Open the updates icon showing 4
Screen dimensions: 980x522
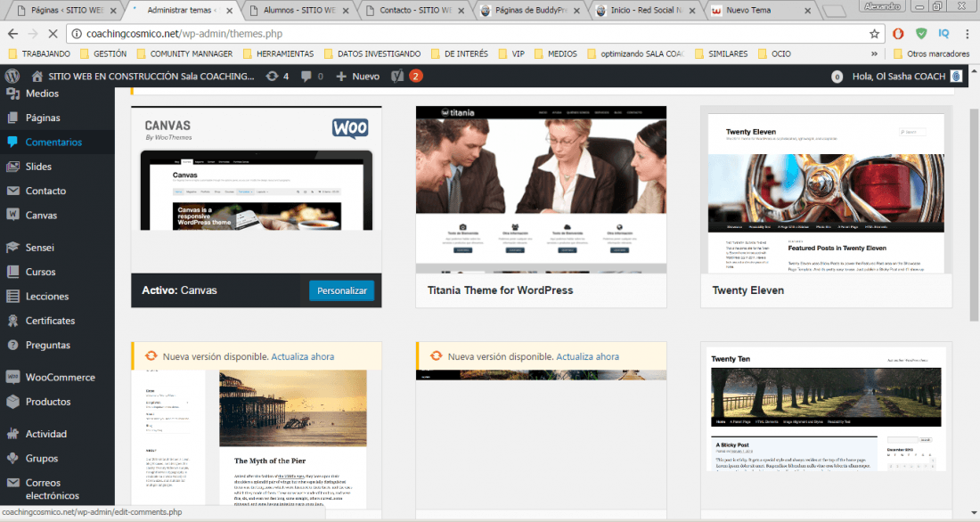[x=277, y=77]
